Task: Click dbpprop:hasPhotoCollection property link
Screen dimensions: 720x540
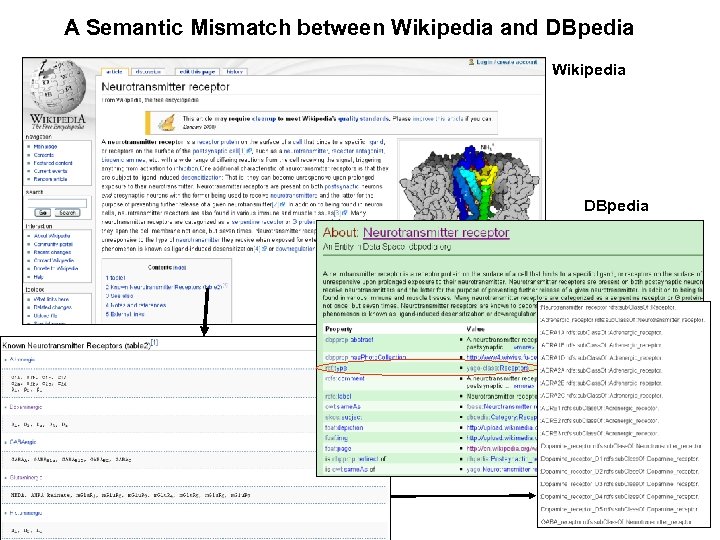Action: [366, 357]
